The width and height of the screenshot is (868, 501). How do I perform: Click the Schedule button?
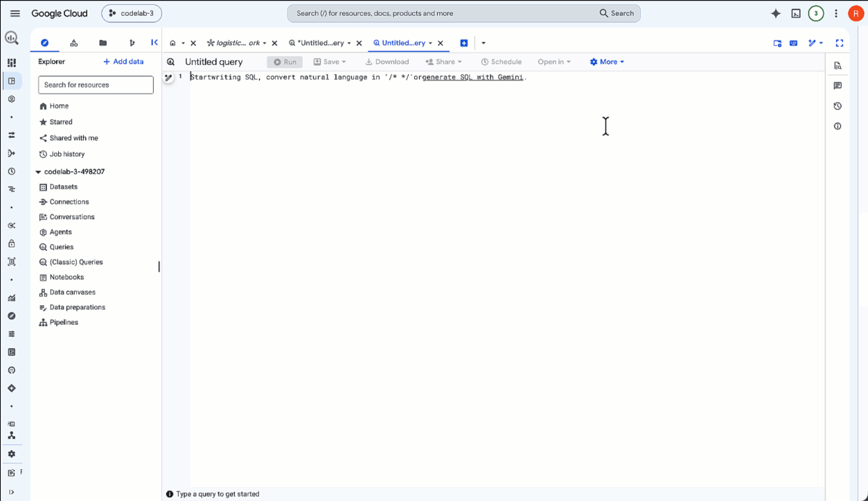[501, 62]
